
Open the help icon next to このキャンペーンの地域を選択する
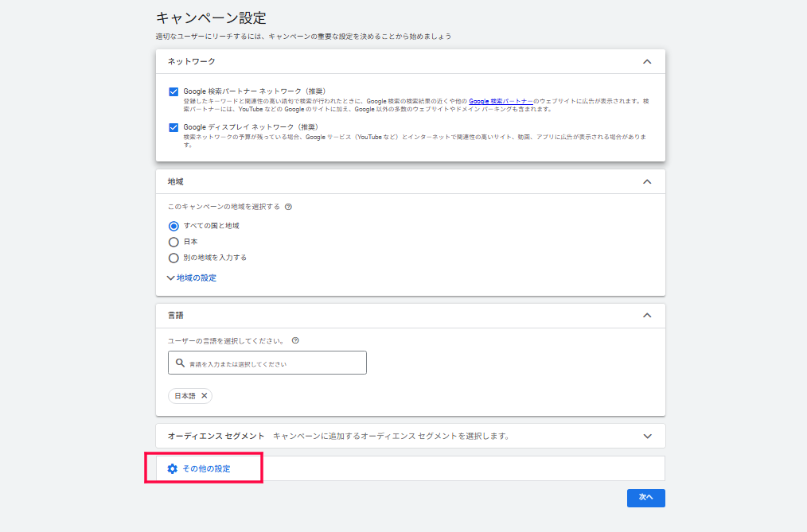tap(287, 206)
